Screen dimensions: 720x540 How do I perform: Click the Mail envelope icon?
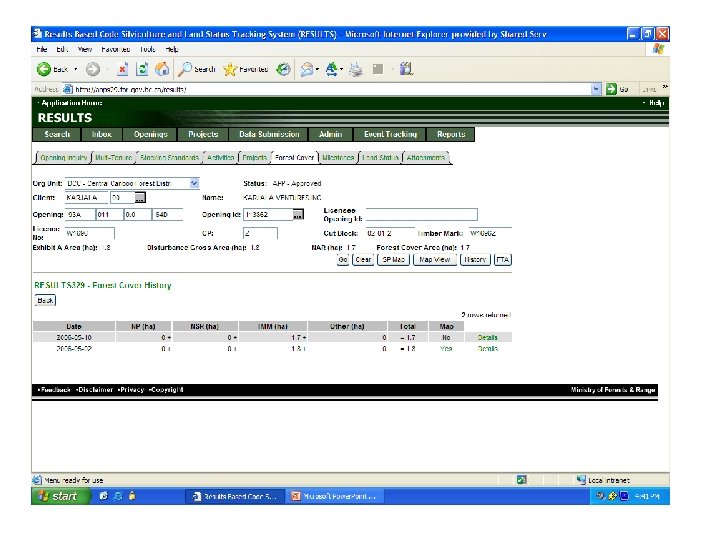coord(307,69)
